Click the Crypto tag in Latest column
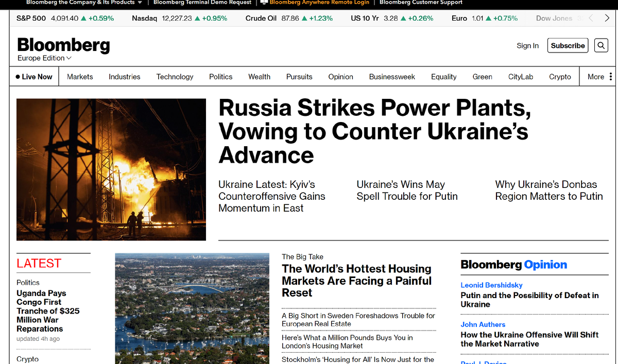Image resolution: width=618 pixels, height=364 pixels. (27, 359)
